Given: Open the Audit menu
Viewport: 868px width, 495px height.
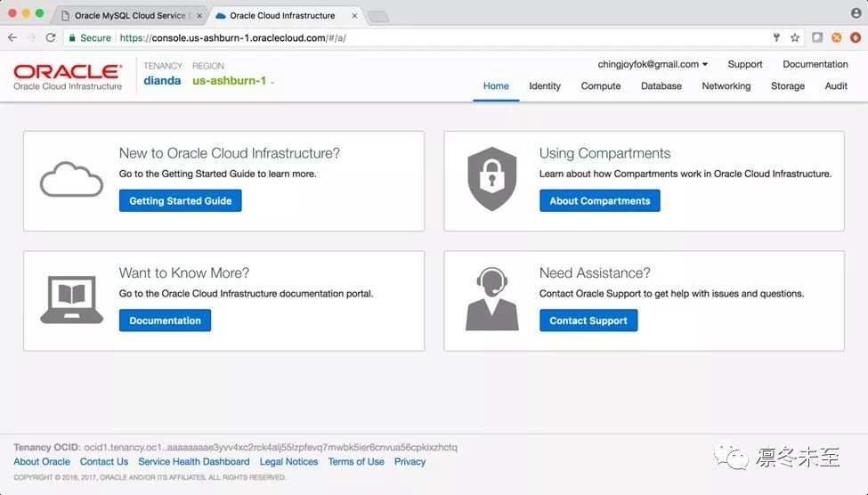Looking at the screenshot, I should (836, 85).
